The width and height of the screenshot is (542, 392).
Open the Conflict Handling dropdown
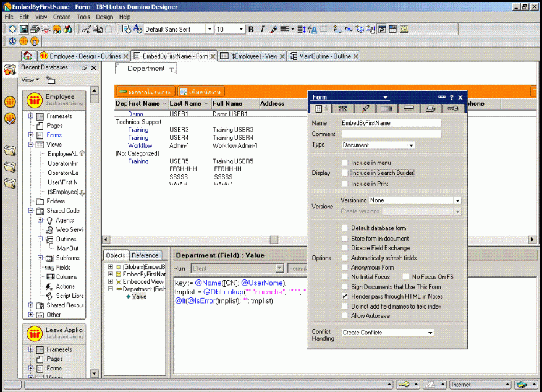pos(430,333)
